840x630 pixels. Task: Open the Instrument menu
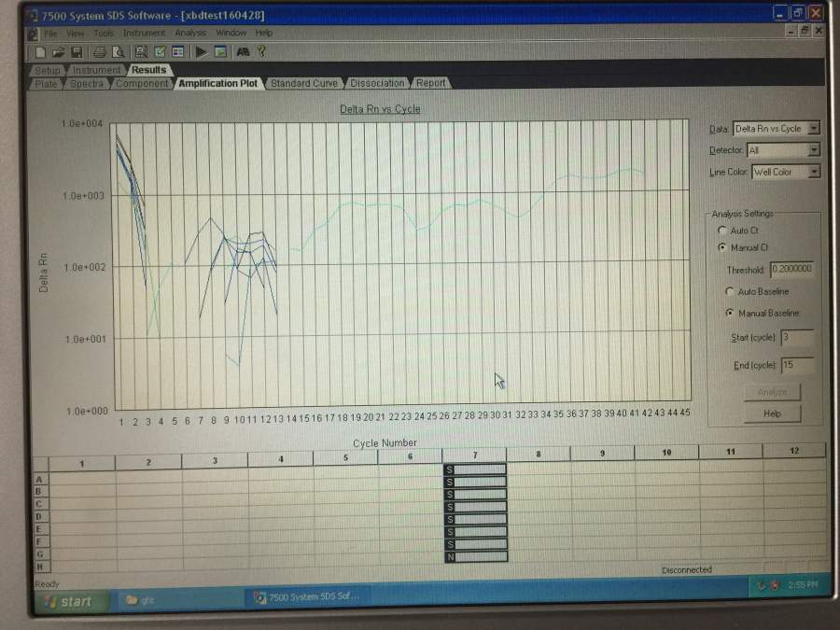point(144,34)
